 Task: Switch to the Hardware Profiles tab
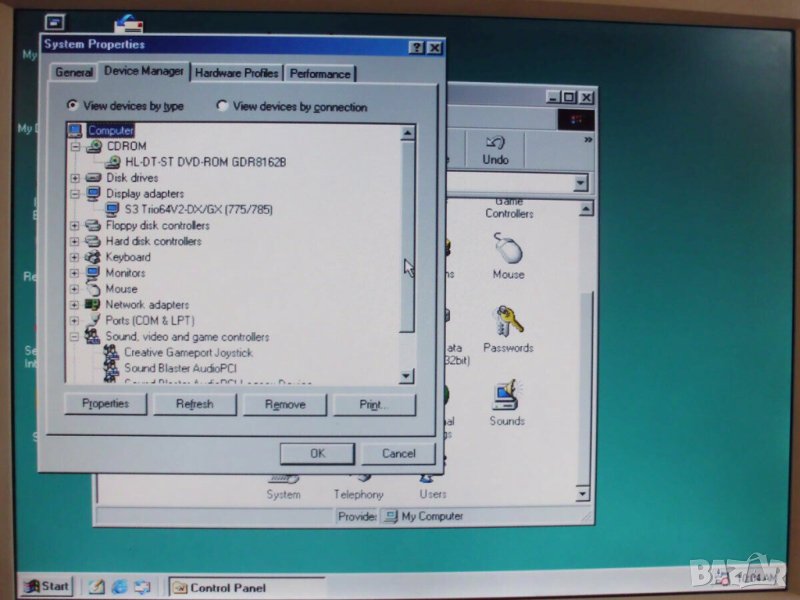coord(236,73)
